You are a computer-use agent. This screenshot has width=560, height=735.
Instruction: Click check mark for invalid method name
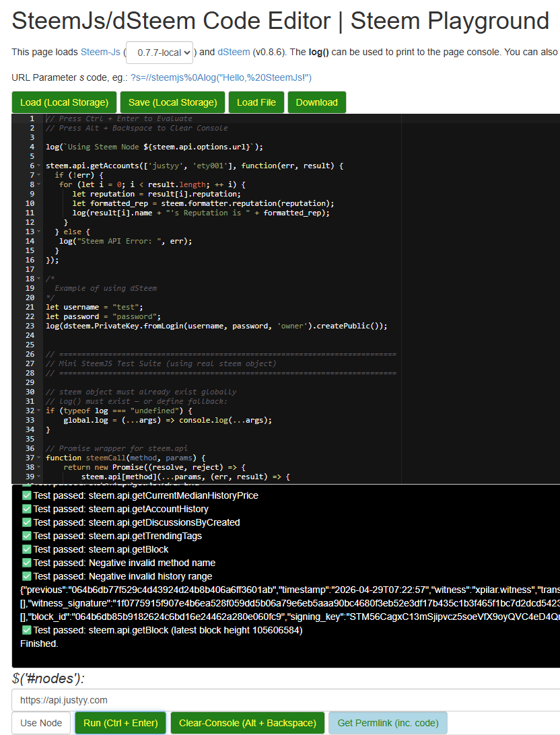26,563
